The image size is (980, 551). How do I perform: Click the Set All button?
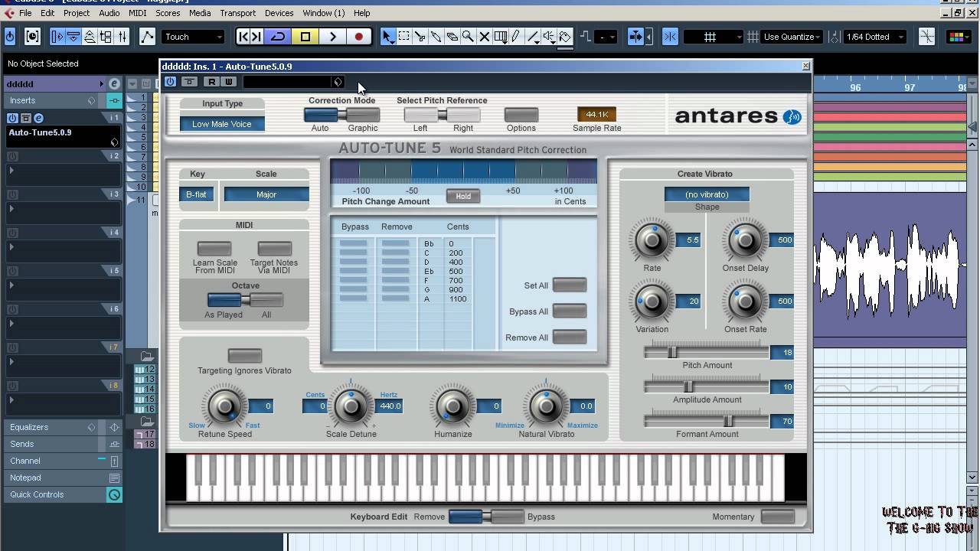570,285
